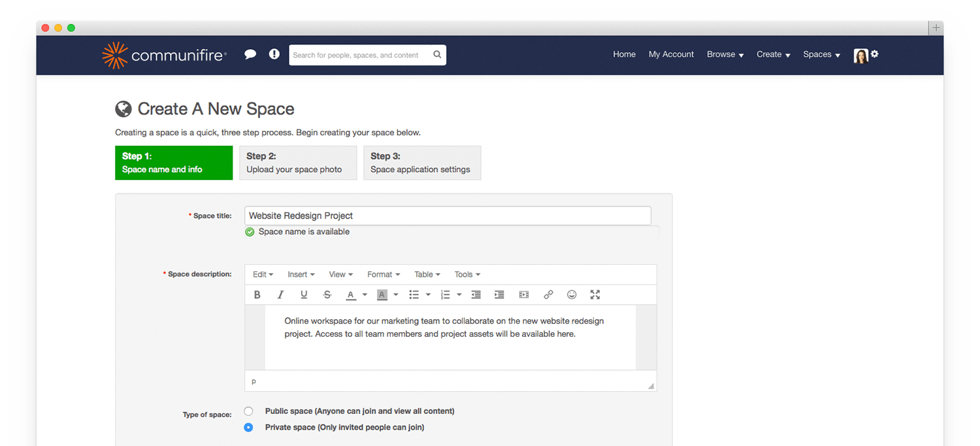Select the Public space option

tap(248, 411)
